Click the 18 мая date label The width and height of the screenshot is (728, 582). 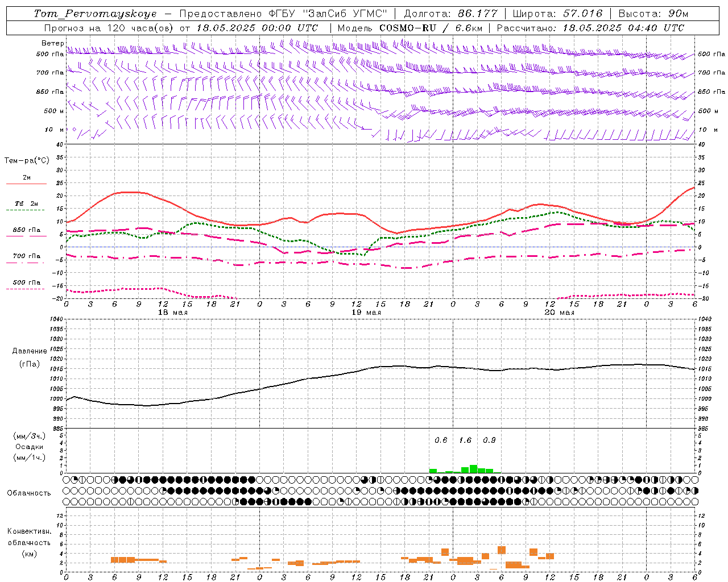tap(172, 313)
